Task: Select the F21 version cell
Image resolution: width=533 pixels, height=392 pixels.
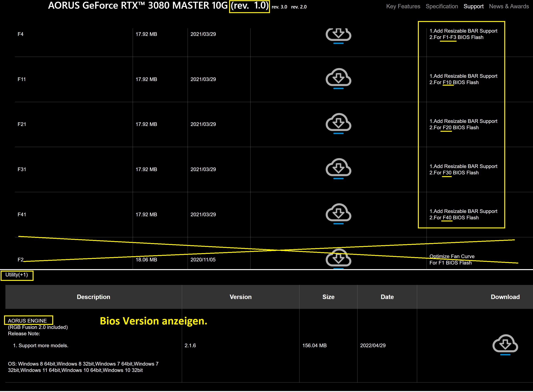Action: click(x=22, y=124)
